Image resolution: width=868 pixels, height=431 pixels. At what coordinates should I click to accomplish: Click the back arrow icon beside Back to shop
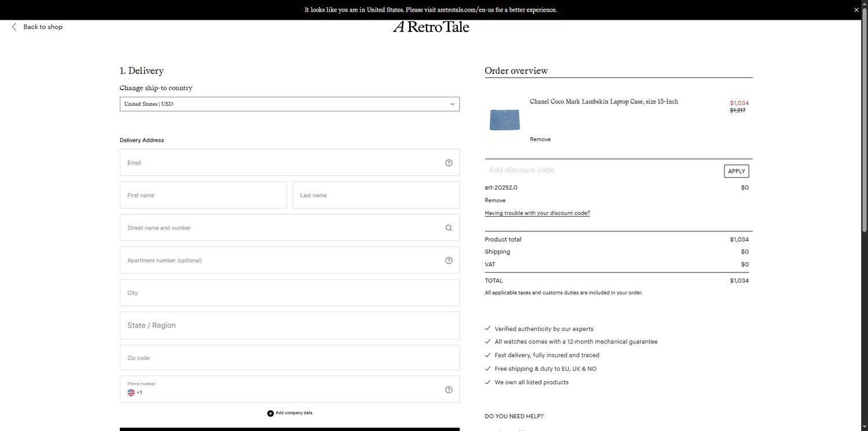14,27
